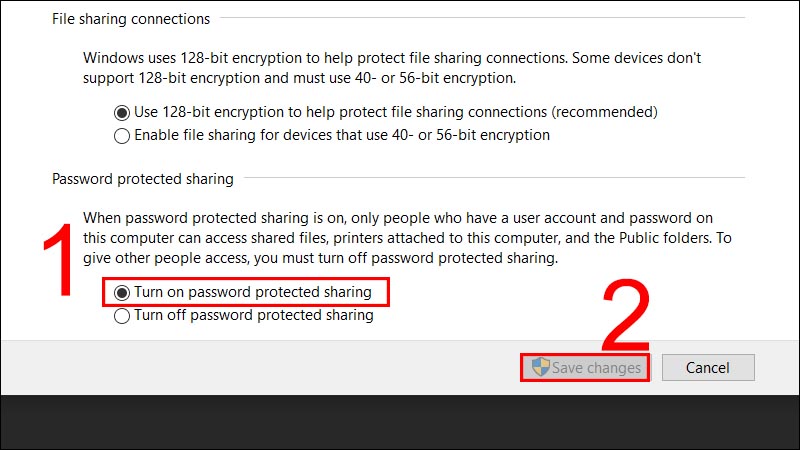The height and width of the screenshot is (450, 800).
Task: Click the 'Enable file sharing for devices' label text
Action: [341, 135]
